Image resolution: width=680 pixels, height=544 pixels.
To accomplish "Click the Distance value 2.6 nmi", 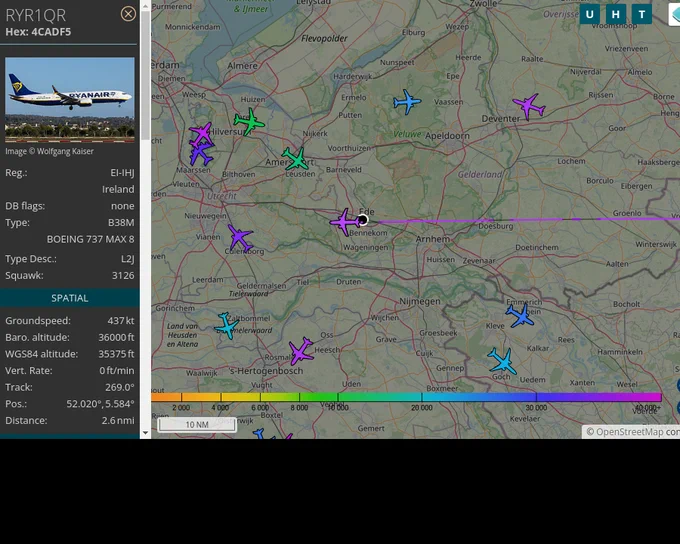I will pyautogui.click(x=118, y=420).
